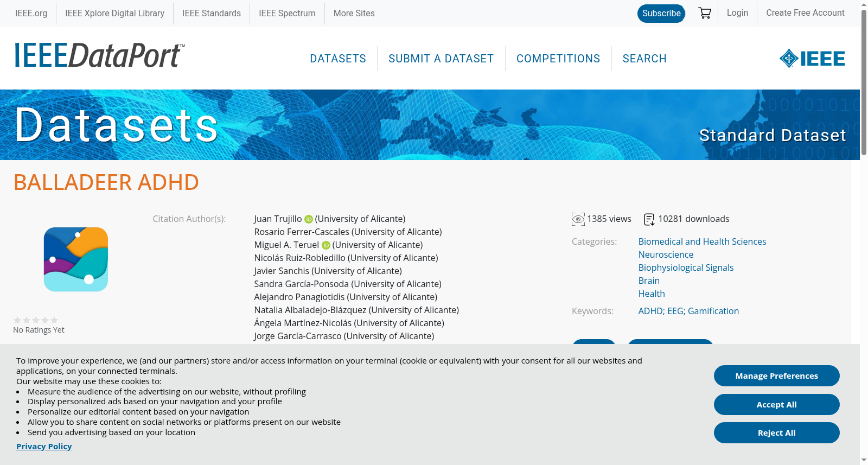Open the shopping cart icon

pos(705,13)
